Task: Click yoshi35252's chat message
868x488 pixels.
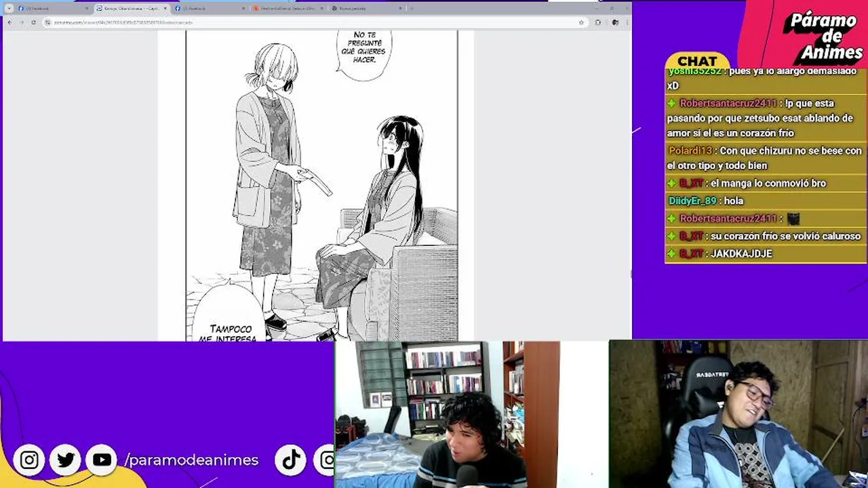Action: [x=766, y=78]
